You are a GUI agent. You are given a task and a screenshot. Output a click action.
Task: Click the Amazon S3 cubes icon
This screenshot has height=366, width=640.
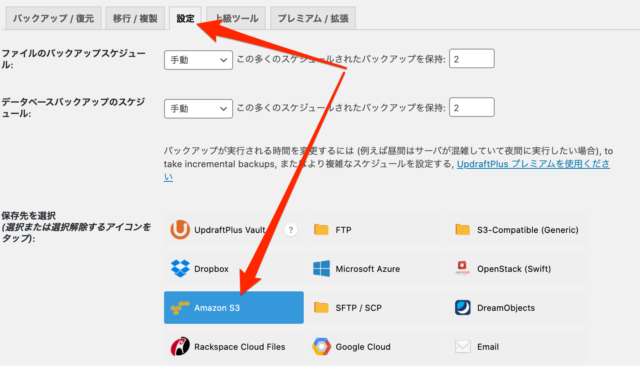180,308
